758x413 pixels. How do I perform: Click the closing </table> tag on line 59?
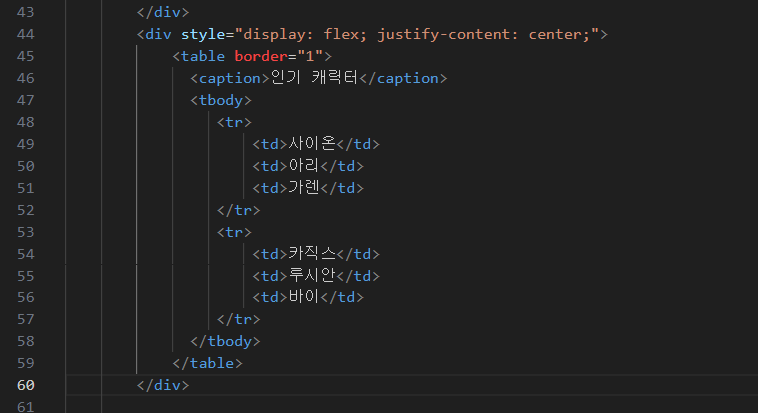207,363
